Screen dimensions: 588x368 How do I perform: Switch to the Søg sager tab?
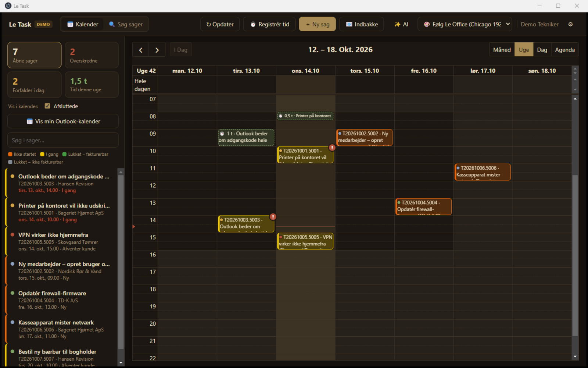click(126, 24)
